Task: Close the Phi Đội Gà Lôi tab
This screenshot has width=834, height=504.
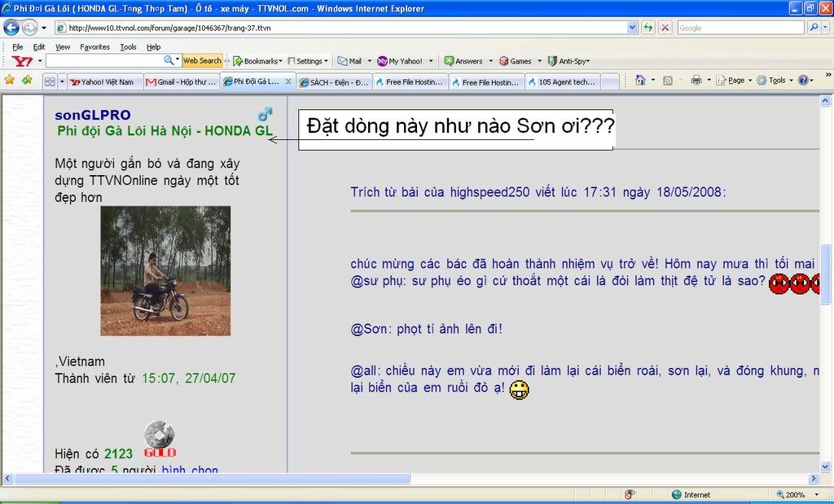Action: pos(288,81)
